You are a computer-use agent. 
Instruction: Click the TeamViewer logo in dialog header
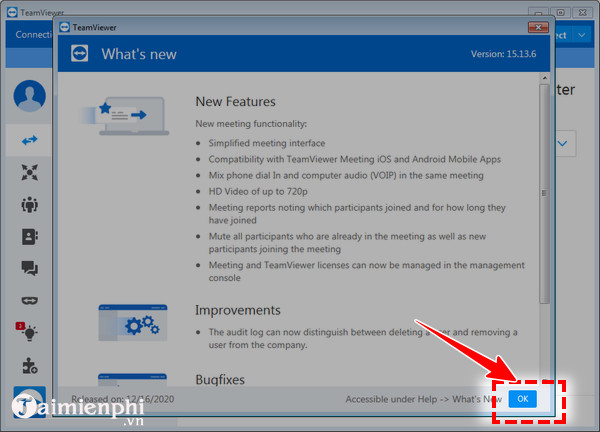[x=80, y=54]
